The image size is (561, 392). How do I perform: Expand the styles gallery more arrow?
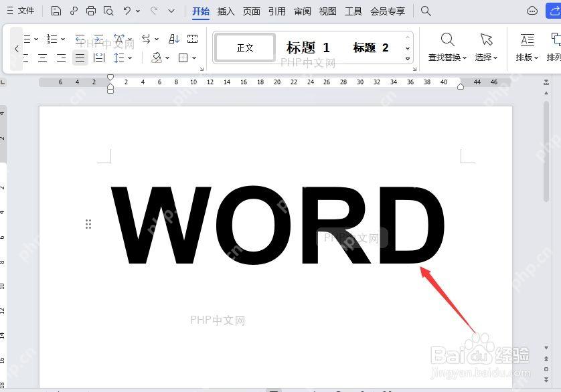[x=408, y=58]
